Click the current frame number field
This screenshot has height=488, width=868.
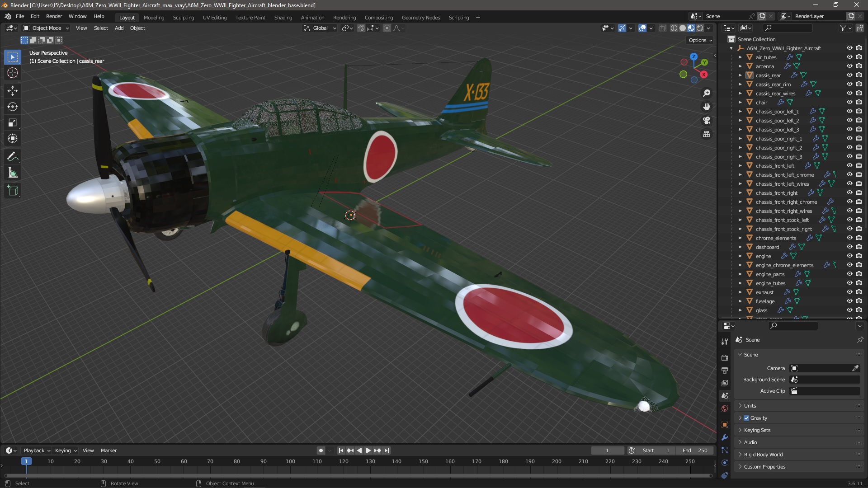(x=607, y=450)
